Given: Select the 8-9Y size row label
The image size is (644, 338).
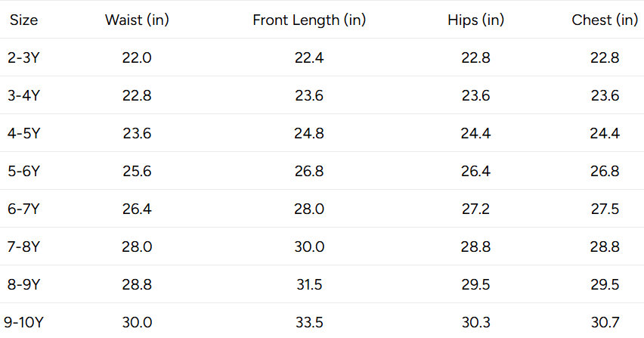Looking at the screenshot, I should click(23, 284).
